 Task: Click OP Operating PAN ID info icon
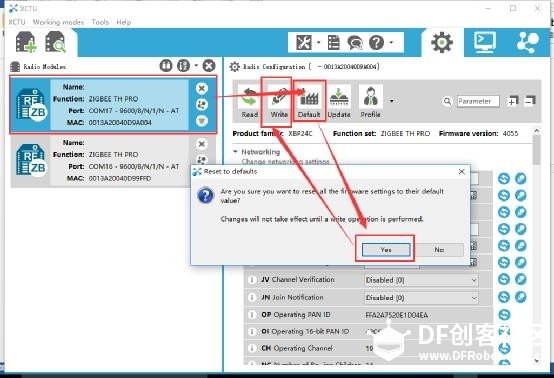[x=252, y=314]
